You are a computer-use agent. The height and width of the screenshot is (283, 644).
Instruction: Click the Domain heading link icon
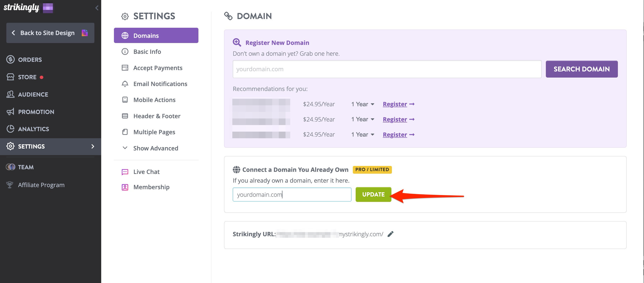click(228, 16)
